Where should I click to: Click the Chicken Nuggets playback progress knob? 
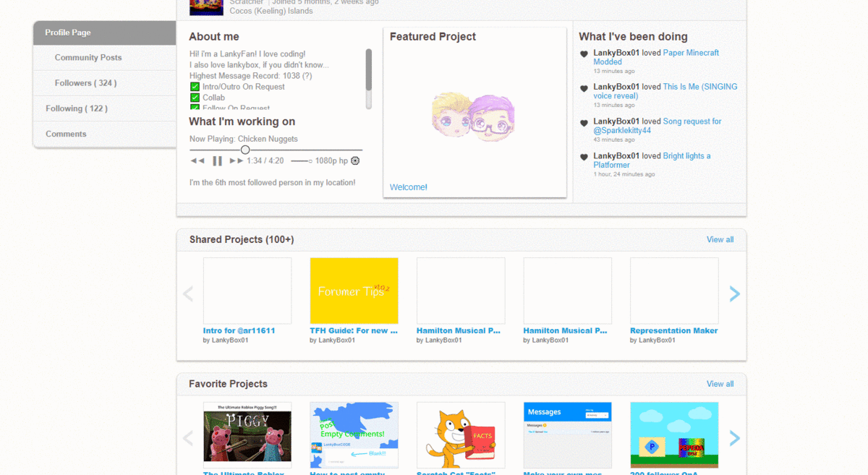[x=245, y=150]
